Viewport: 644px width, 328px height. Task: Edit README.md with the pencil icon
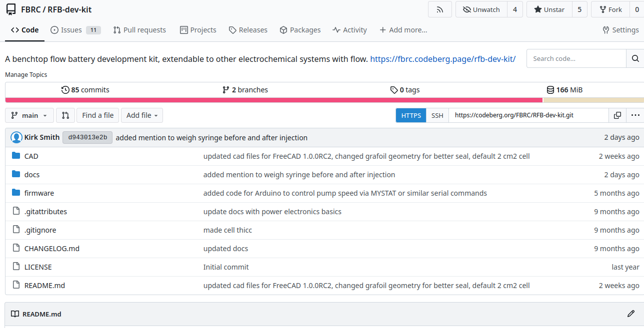tap(630, 314)
